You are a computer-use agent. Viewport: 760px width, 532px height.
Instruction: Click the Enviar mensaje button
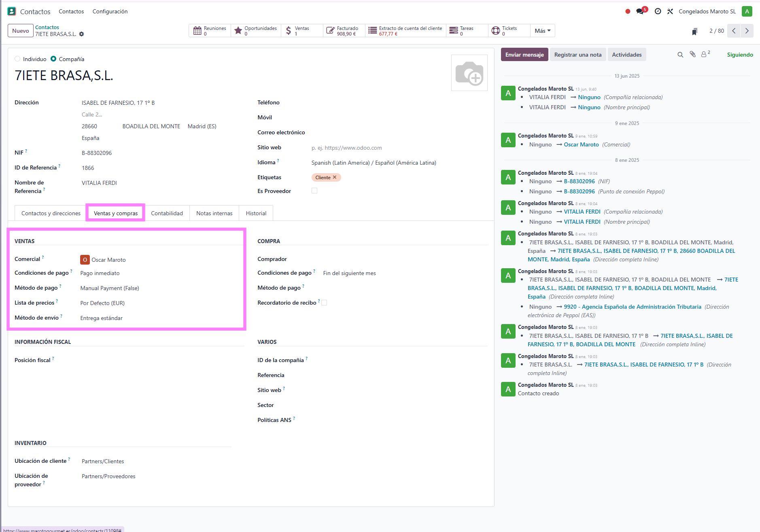click(524, 55)
